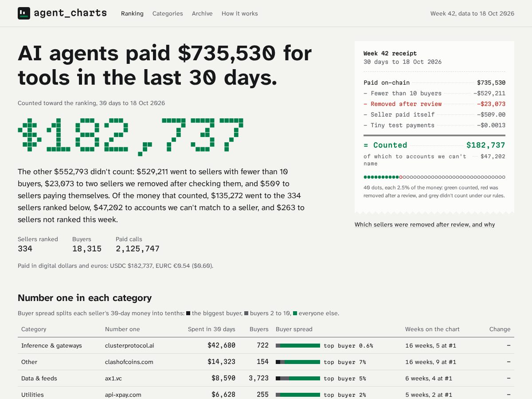Click the Buyers column header in table
Viewport: 532px width, 399px height.
pyautogui.click(x=259, y=329)
